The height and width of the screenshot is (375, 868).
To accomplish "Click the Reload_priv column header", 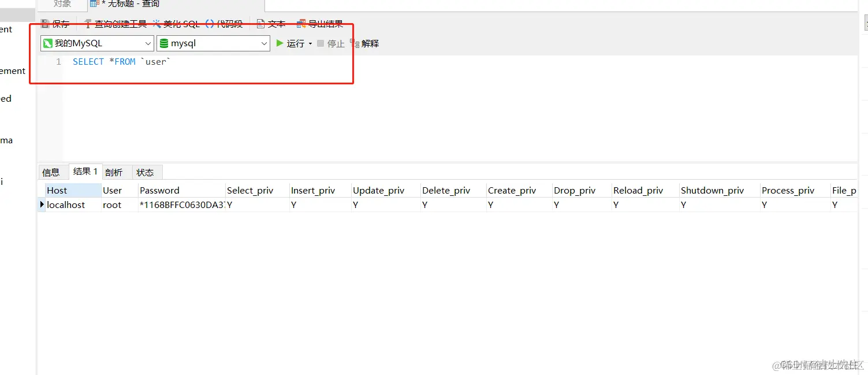I will pyautogui.click(x=645, y=190).
